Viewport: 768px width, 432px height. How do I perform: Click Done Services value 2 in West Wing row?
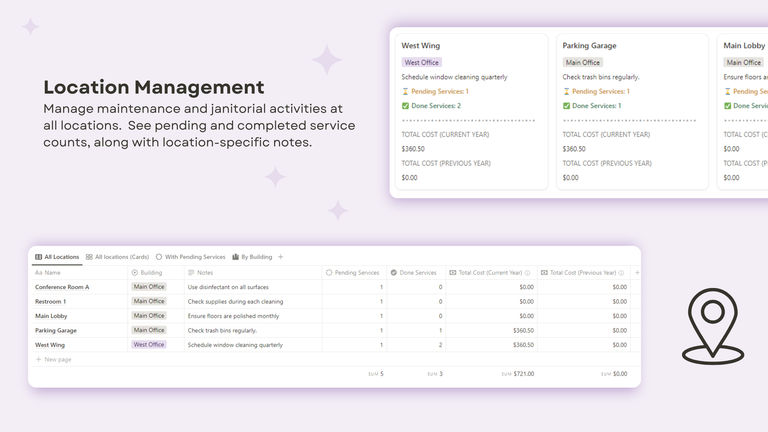pos(440,345)
